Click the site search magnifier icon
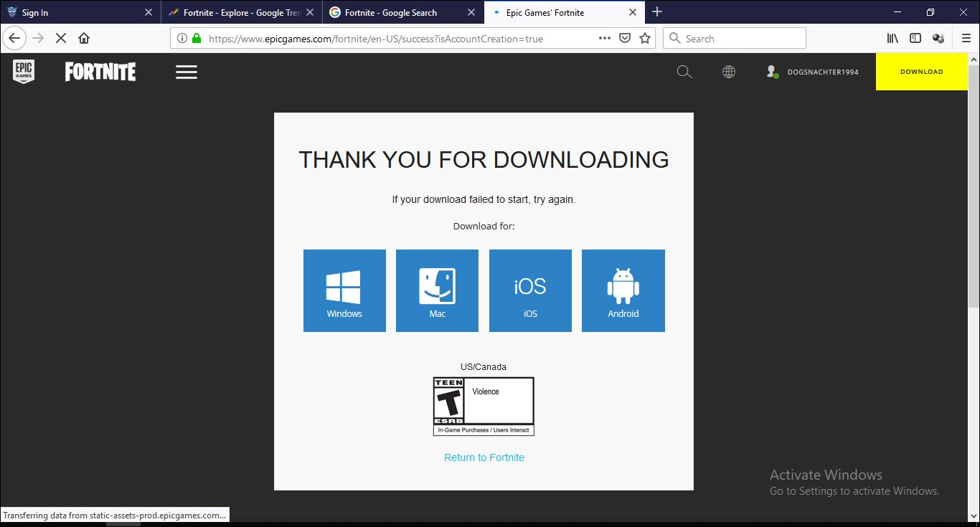Image resolution: width=980 pixels, height=527 pixels. (x=684, y=72)
